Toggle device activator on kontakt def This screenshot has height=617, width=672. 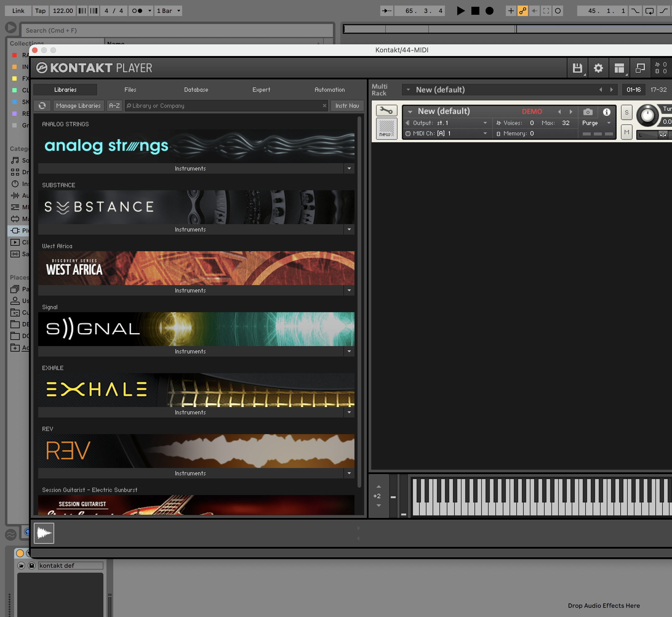[x=20, y=553]
